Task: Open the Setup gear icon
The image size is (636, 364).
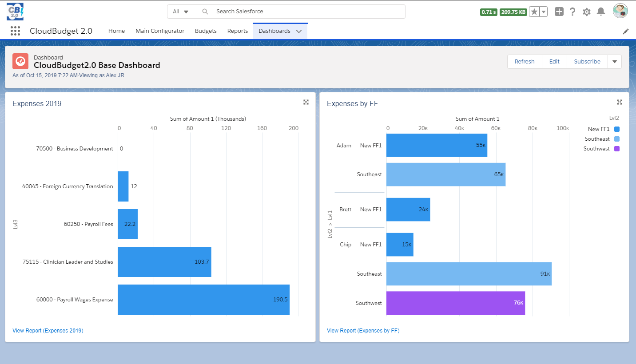Action: [x=587, y=12]
